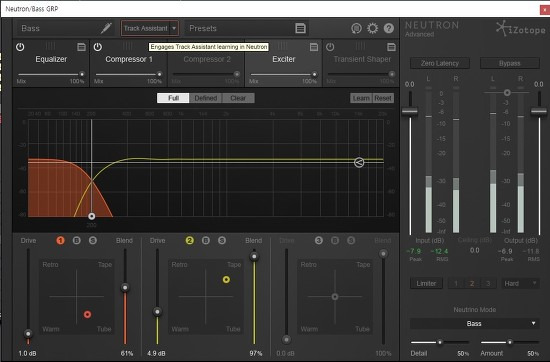Click the band 3 grey XY pad dot
The width and height of the screenshot is (550, 362).
click(335, 296)
